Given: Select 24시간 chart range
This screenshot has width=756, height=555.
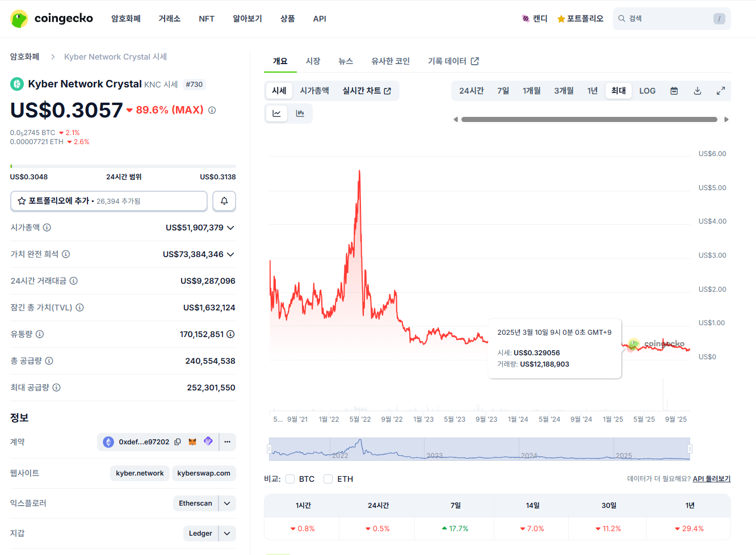Looking at the screenshot, I should coord(472,91).
